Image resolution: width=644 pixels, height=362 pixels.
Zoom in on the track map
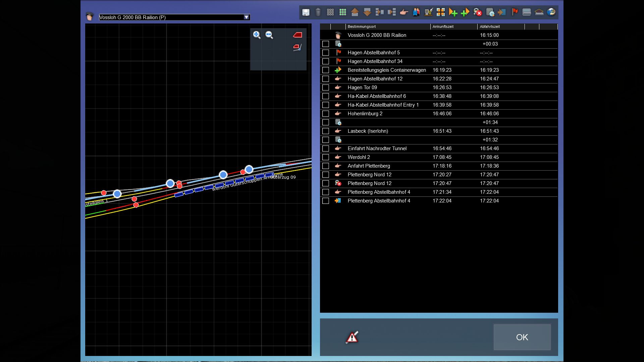[x=257, y=35]
